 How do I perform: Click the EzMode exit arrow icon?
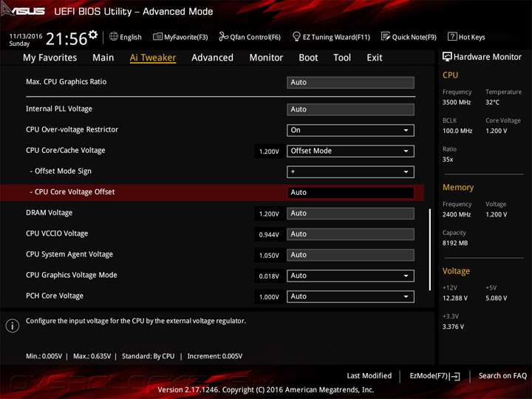click(x=455, y=376)
